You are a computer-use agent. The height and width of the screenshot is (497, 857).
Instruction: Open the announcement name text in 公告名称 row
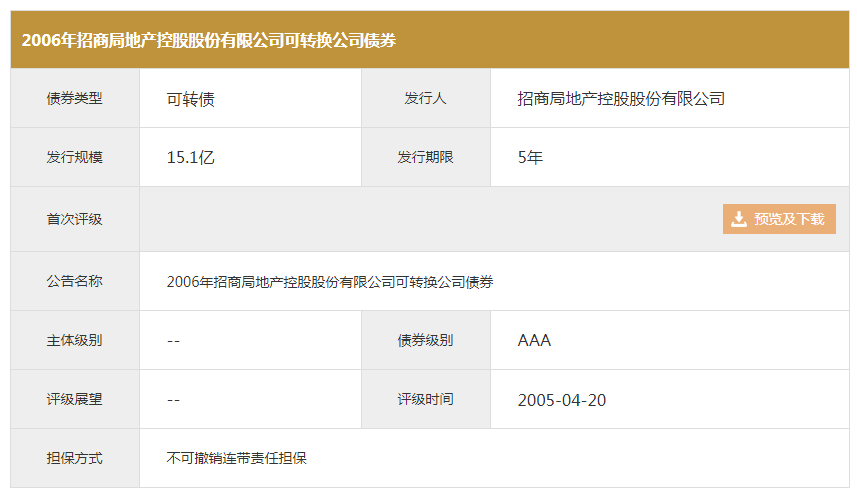coord(330,282)
